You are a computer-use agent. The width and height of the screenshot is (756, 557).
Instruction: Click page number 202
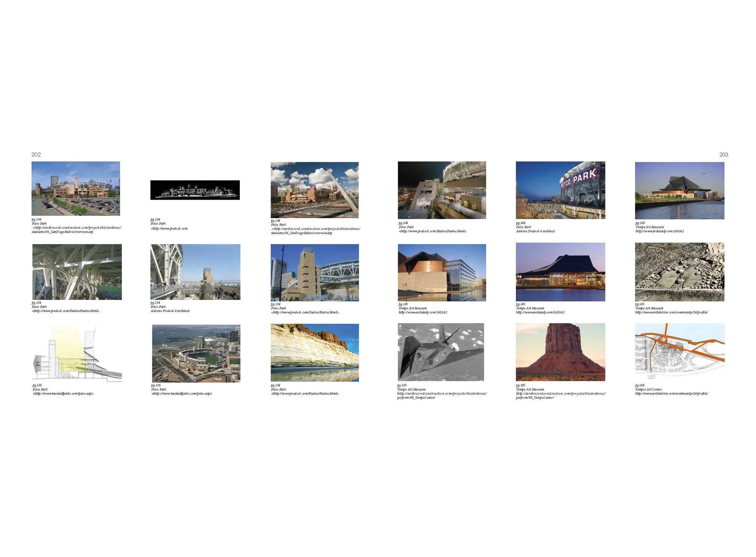36,154
